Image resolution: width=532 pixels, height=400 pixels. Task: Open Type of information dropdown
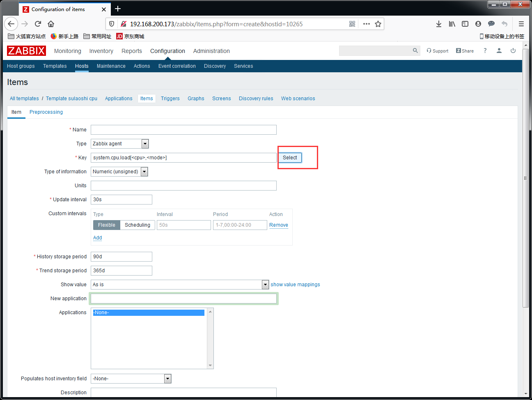coord(119,172)
